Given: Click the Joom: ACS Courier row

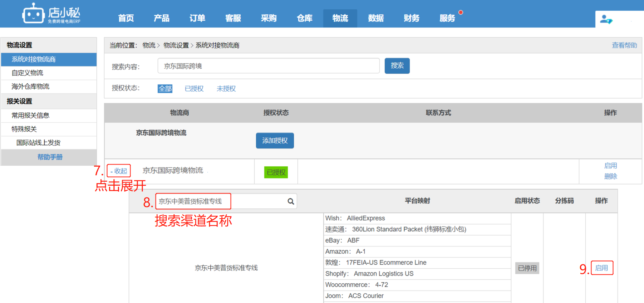Looking at the screenshot, I should (x=417, y=296).
